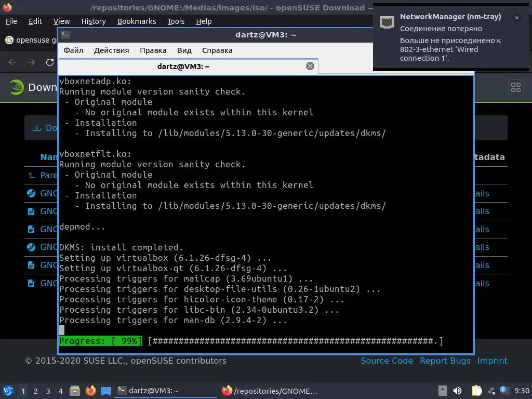
Task: Open the Действия menu in the terminal
Action: click(112, 50)
